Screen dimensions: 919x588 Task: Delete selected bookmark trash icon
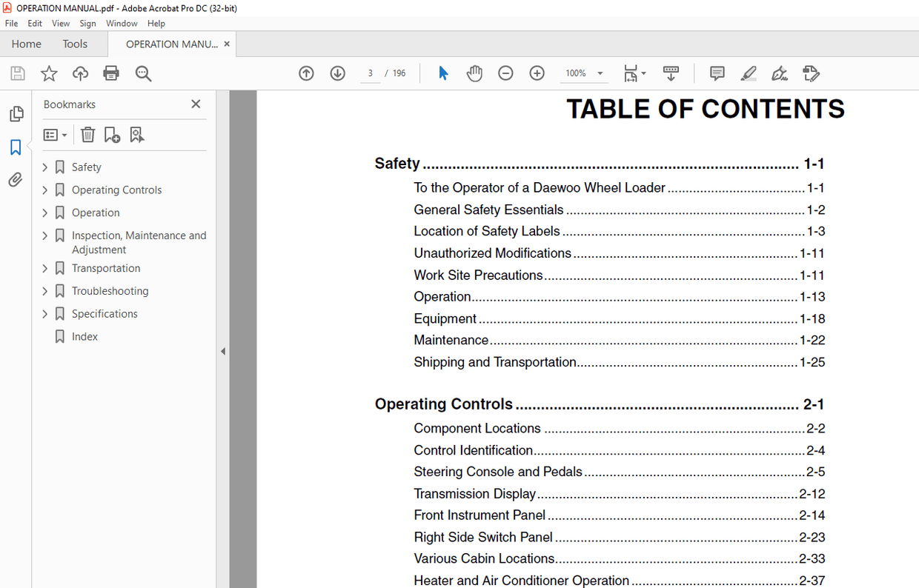point(87,135)
